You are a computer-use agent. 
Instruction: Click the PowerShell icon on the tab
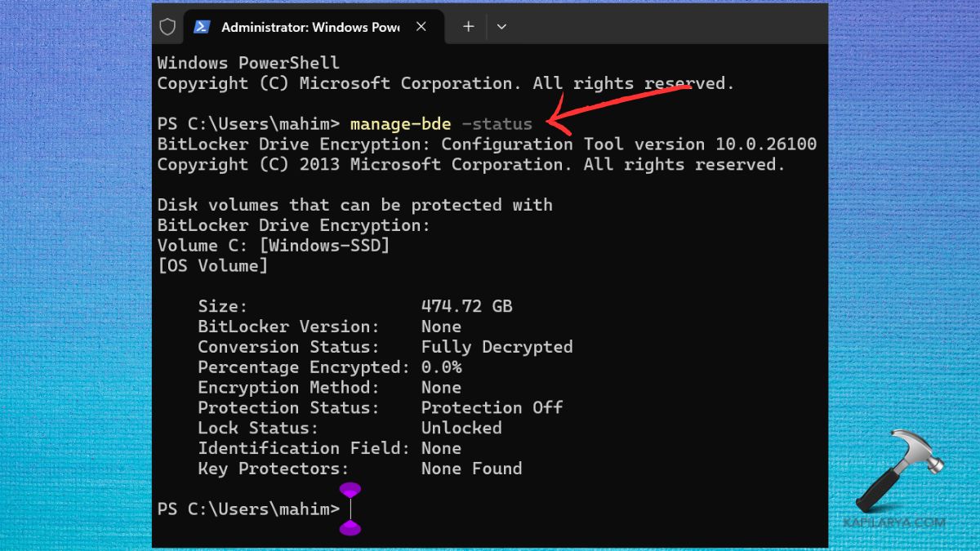(202, 27)
